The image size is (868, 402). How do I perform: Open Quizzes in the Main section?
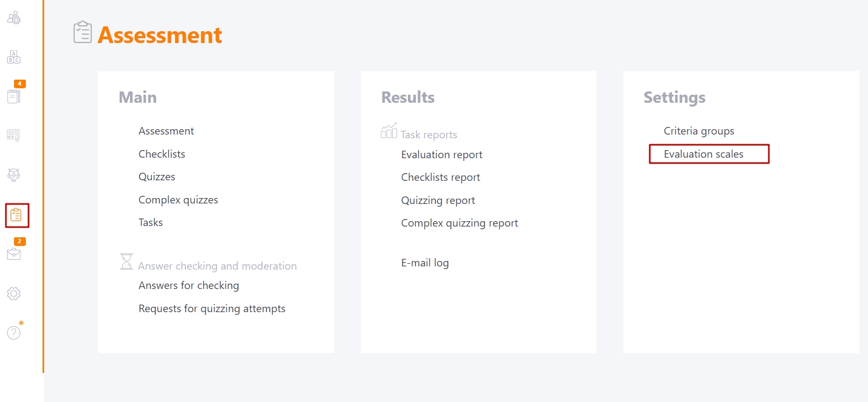[x=157, y=177]
